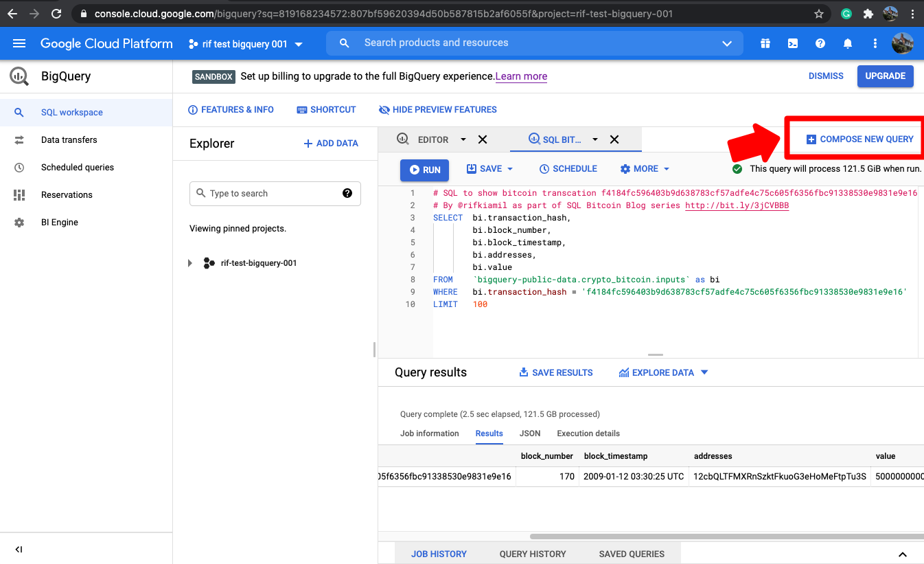924x564 pixels.
Task: Open the EDITOR tab dropdown arrow
Action: tap(463, 139)
